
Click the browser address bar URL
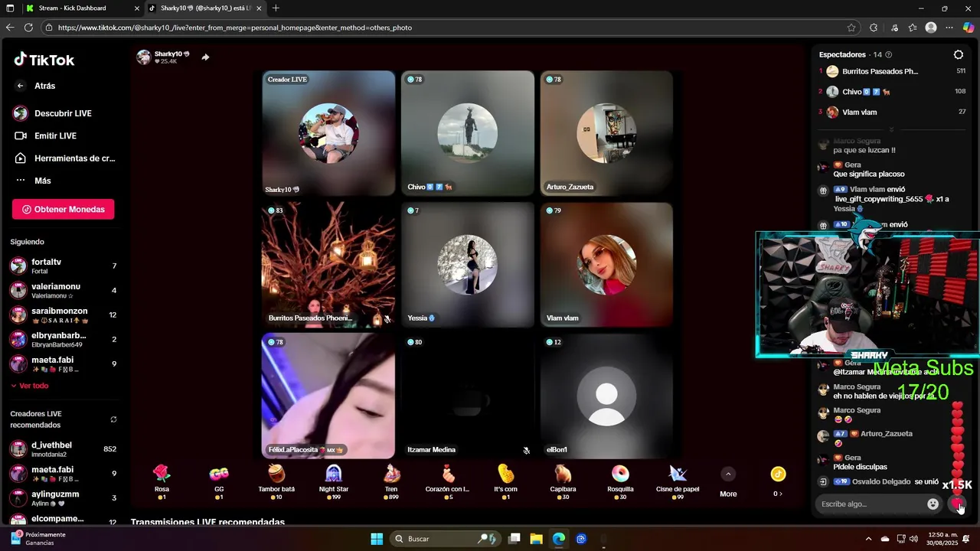(235, 28)
